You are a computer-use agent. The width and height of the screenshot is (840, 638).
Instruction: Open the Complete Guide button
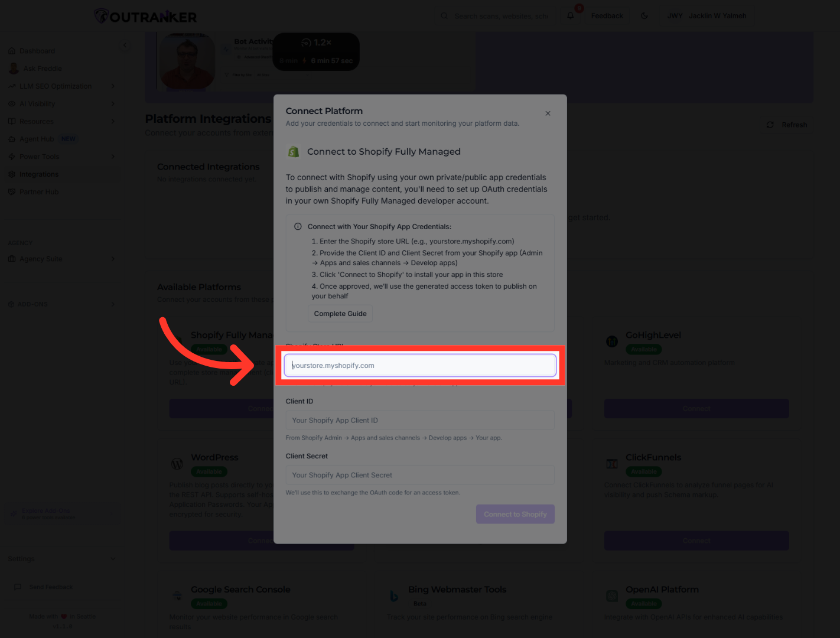pos(340,314)
